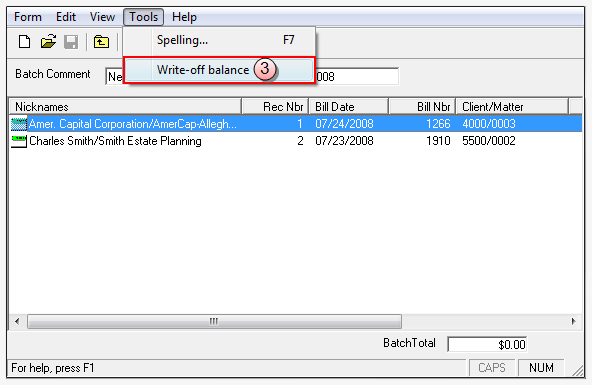The height and width of the screenshot is (385, 592).
Task: Click the Charles Smith row icon
Action: point(19,141)
